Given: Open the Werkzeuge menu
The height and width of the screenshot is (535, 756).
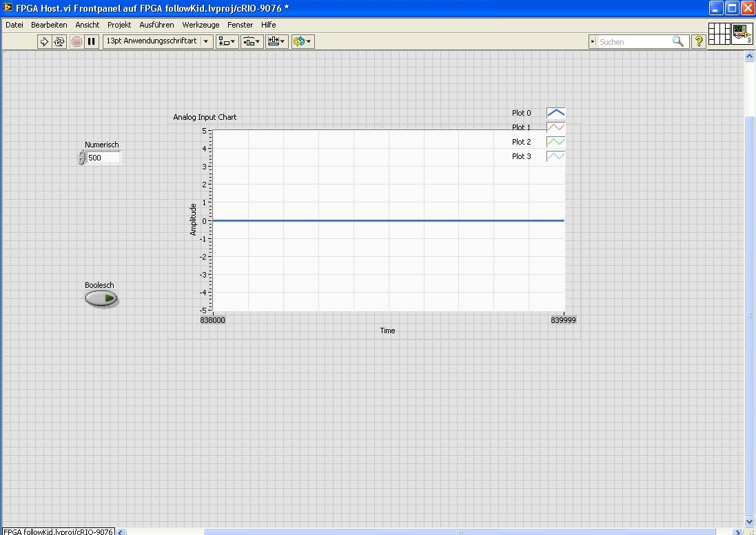Looking at the screenshot, I should click(x=201, y=25).
